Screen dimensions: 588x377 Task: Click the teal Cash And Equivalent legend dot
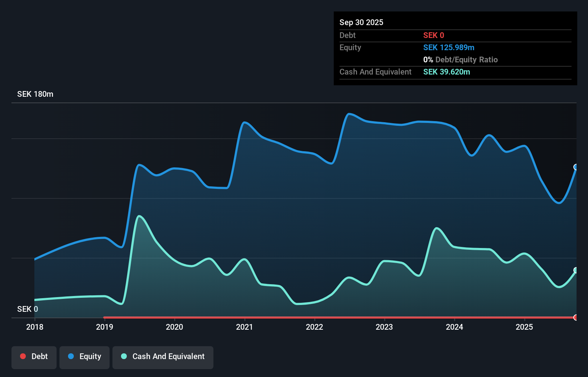(124, 356)
